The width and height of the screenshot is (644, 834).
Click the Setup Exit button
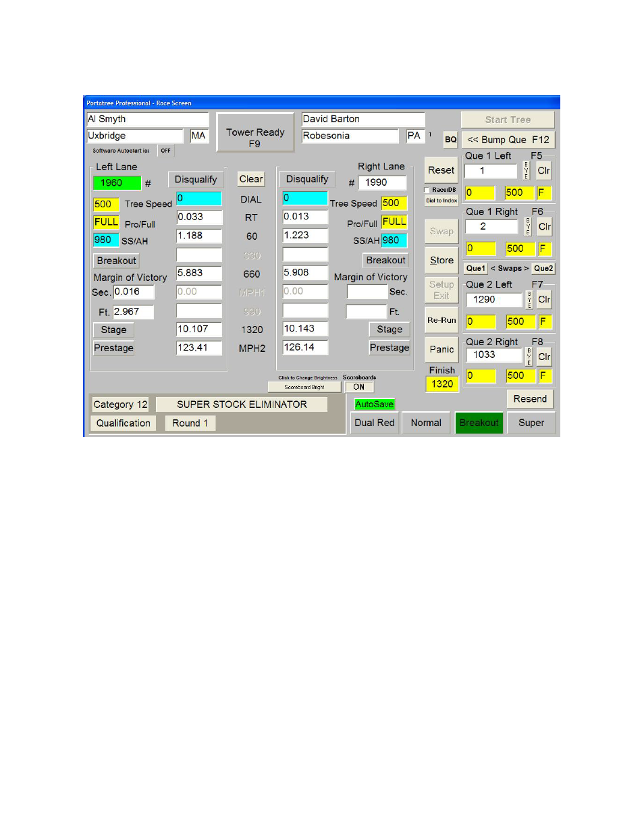[x=441, y=290]
